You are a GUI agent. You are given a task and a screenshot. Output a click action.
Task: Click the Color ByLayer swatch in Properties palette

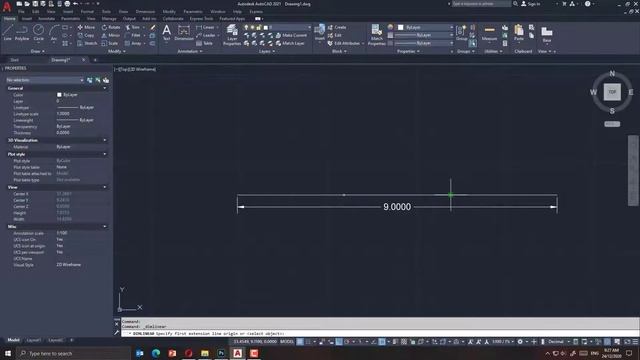pyautogui.click(x=59, y=95)
